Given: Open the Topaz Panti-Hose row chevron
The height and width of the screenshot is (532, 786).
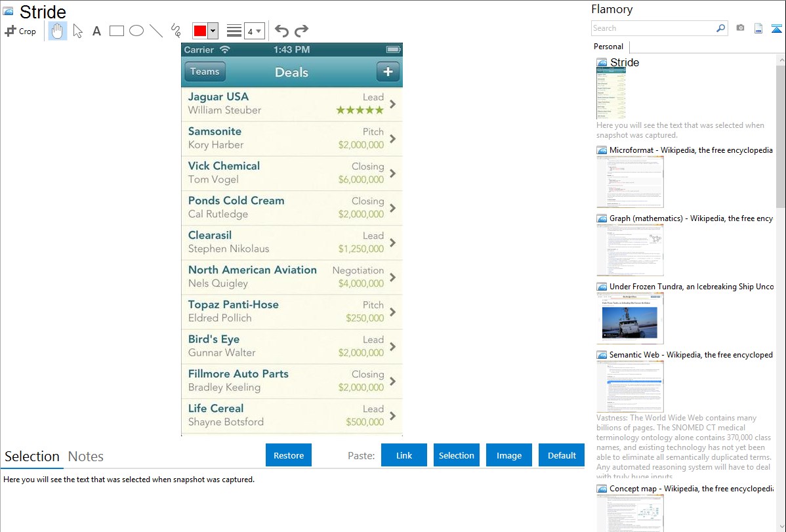Looking at the screenshot, I should point(393,312).
